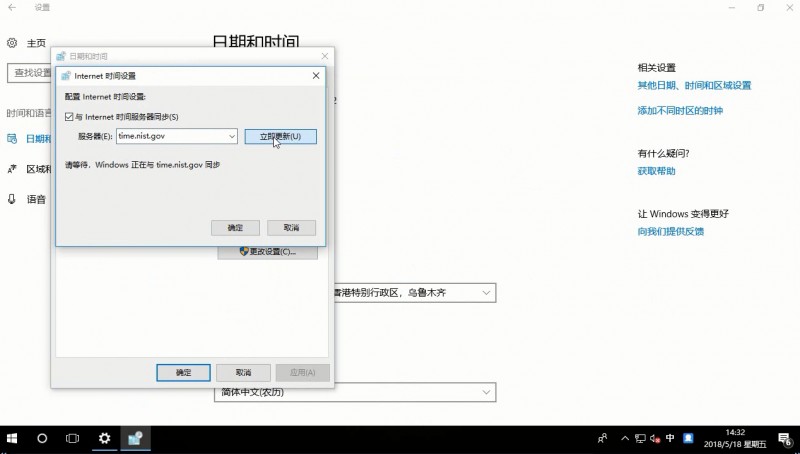Click the Change settings shield button
800x454 pixels.
[267, 252]
